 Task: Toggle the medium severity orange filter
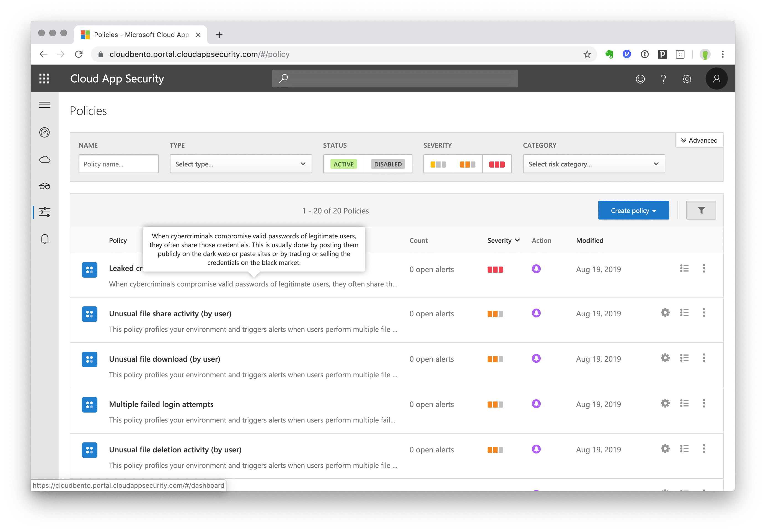[x=467, y=164]
